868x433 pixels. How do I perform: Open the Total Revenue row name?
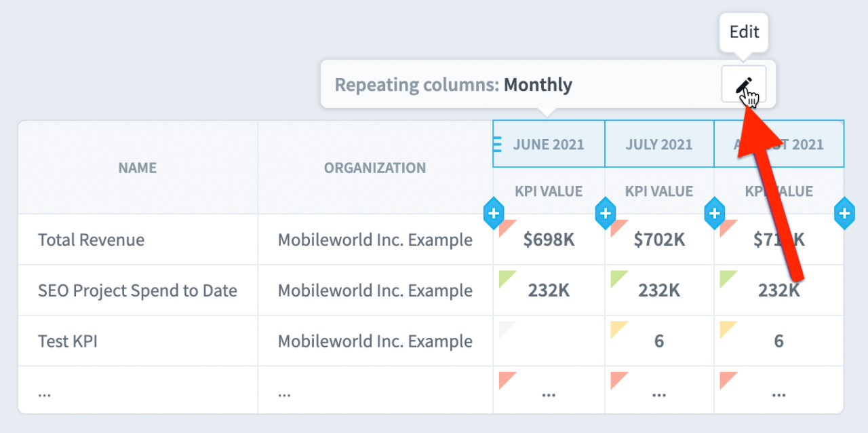pyautogui.click(x=91, y=240)
